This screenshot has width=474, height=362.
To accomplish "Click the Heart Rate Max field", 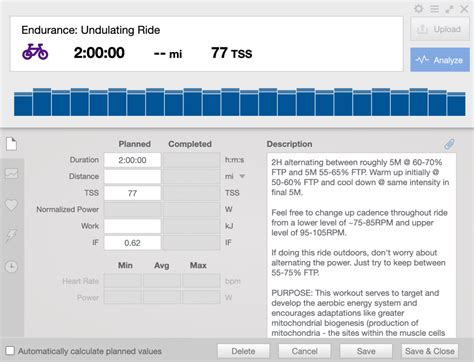I will 201,281.
